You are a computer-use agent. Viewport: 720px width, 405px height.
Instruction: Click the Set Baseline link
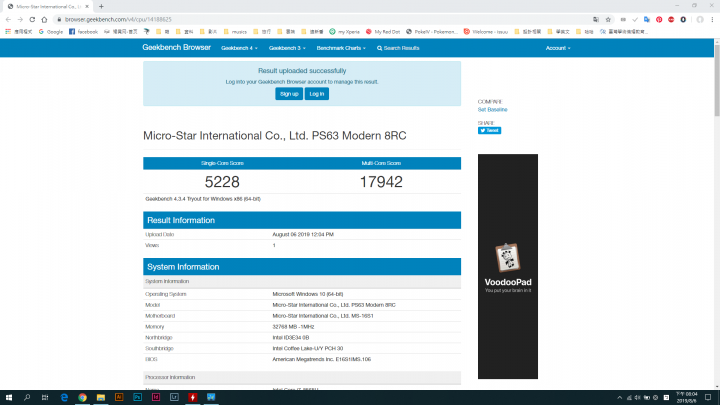[x=492, y=110]
